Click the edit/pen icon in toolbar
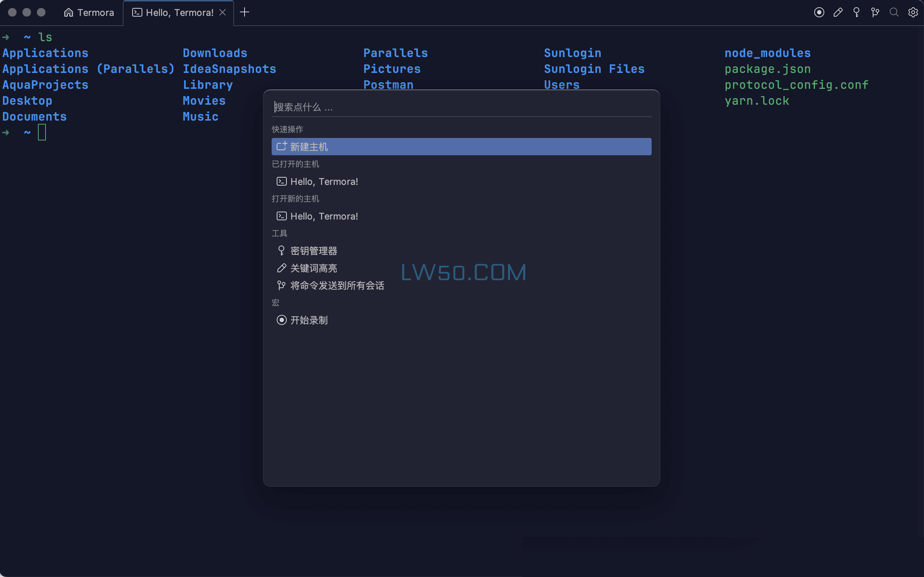Image resolution: width=924 pixels, height=577 pixels. 838,12
